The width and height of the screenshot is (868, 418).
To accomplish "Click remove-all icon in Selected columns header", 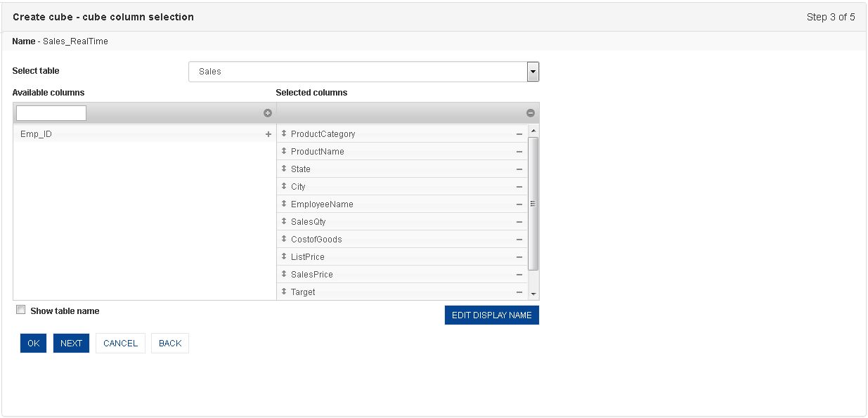I will click(x=531, y=113).
